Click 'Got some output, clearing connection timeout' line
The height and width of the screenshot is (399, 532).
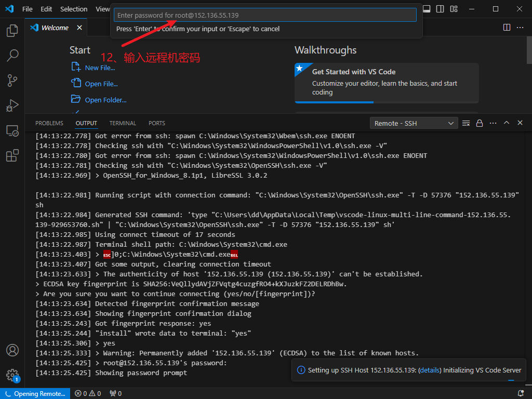pos(153,264)
